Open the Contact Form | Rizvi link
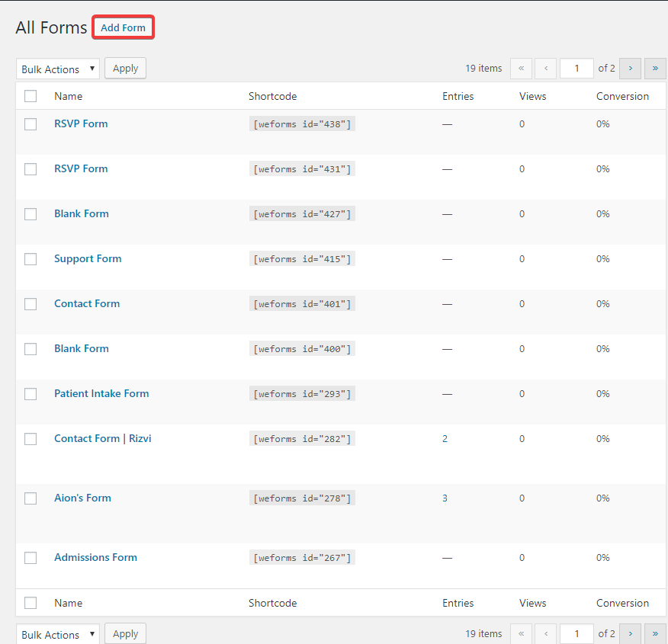 tap(103, 438)
